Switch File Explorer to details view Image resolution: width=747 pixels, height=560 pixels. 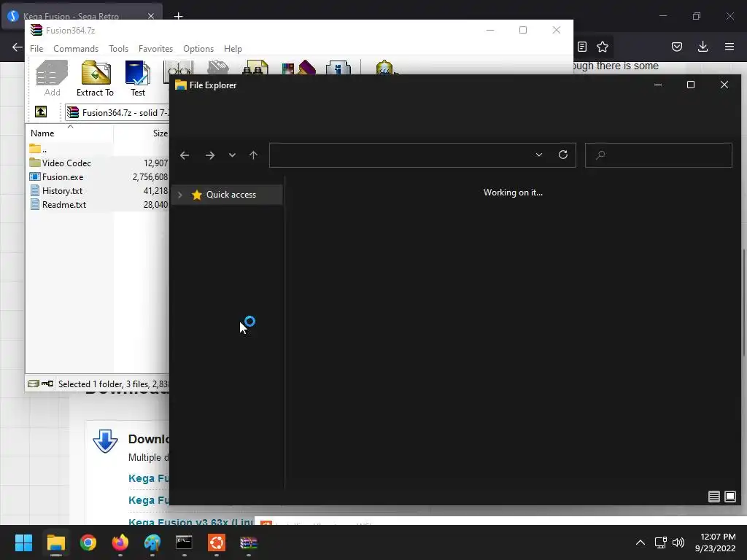(x=713, y=497)
